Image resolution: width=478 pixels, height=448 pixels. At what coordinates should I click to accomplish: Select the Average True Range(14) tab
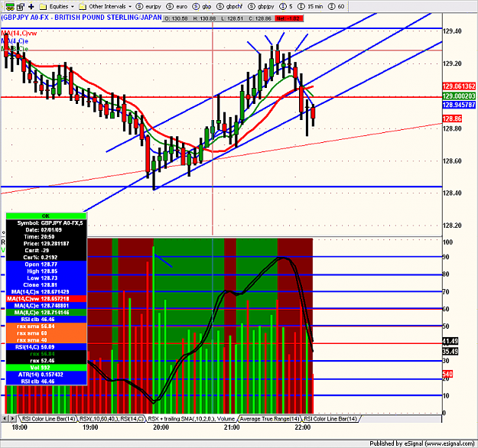click(269, 419)
